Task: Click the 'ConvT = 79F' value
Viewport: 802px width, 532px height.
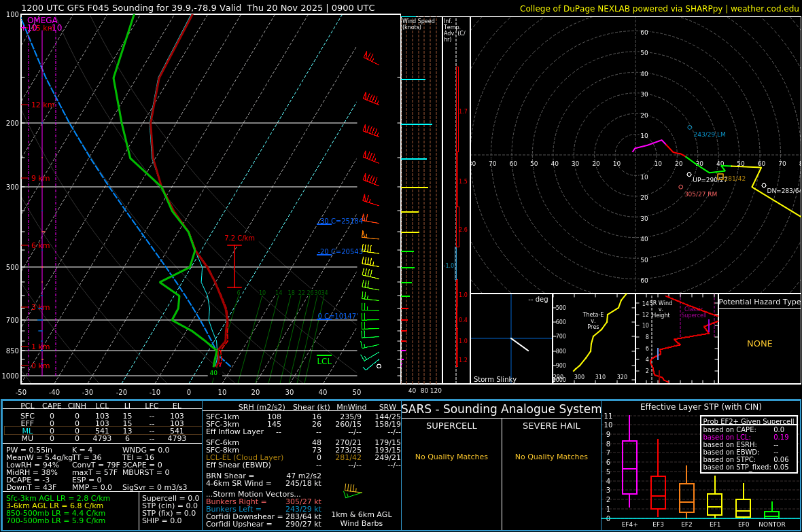Action: coord(96,465)
